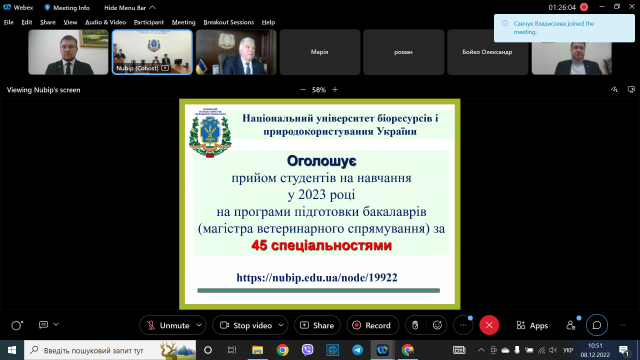Zoom in shared screen with plus
Screen dimensions: 640x360
pyautogui.click(x=335, y=89)
